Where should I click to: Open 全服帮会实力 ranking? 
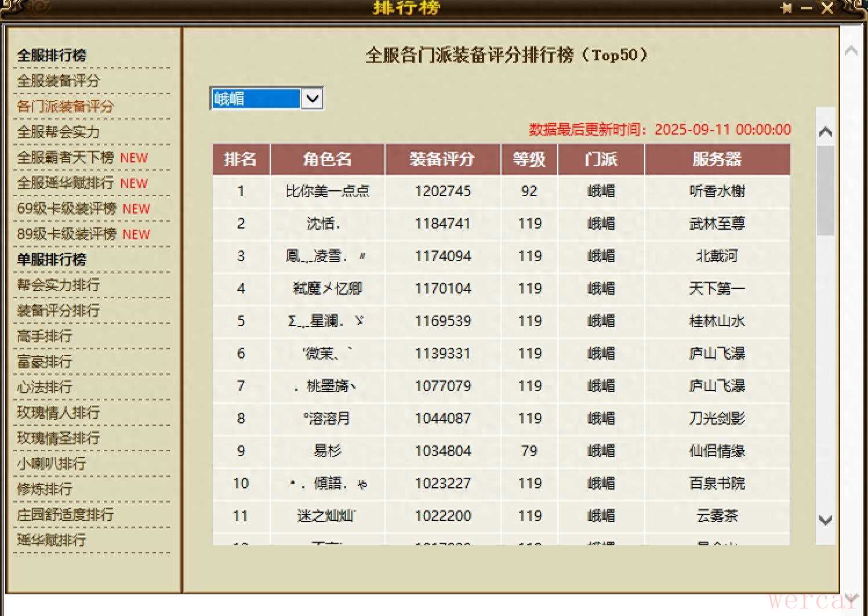(x=59, y=132)
